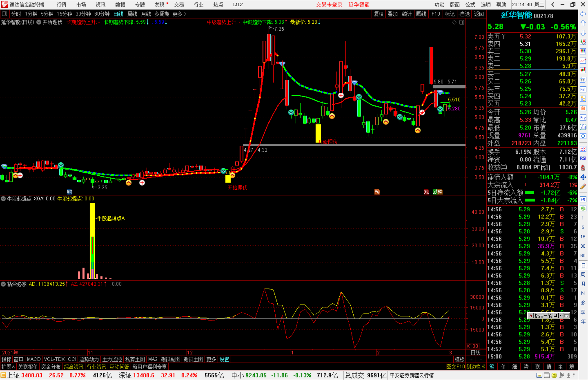
Task: Click the wavy multi-line indicator icon
Action: 583,149
